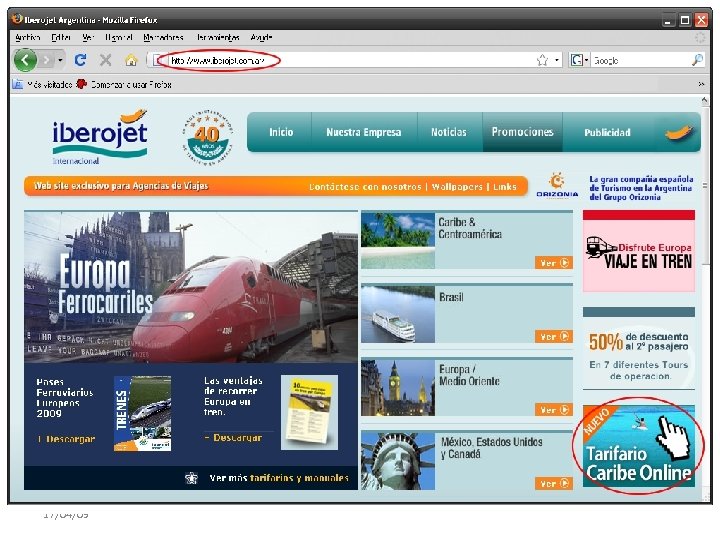Click Descargar under Las ventajas de recorrer Europa

[x=234, y=438]
